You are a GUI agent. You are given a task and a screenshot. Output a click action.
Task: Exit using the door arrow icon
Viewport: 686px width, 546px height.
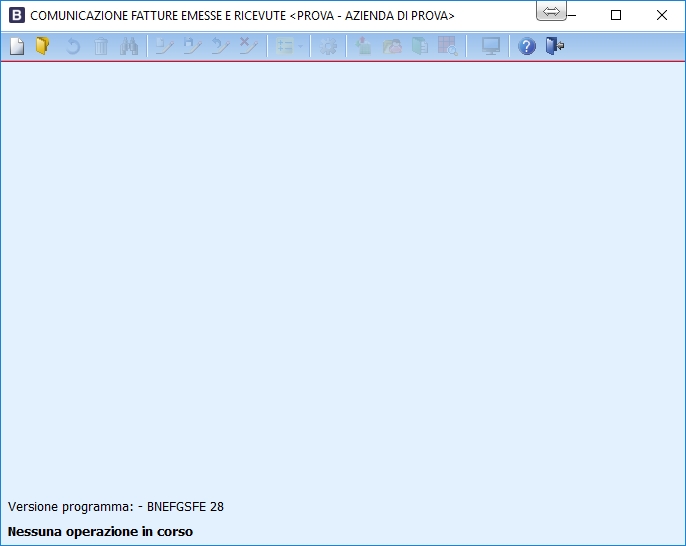pyautogui.click(x=555, y=46)
